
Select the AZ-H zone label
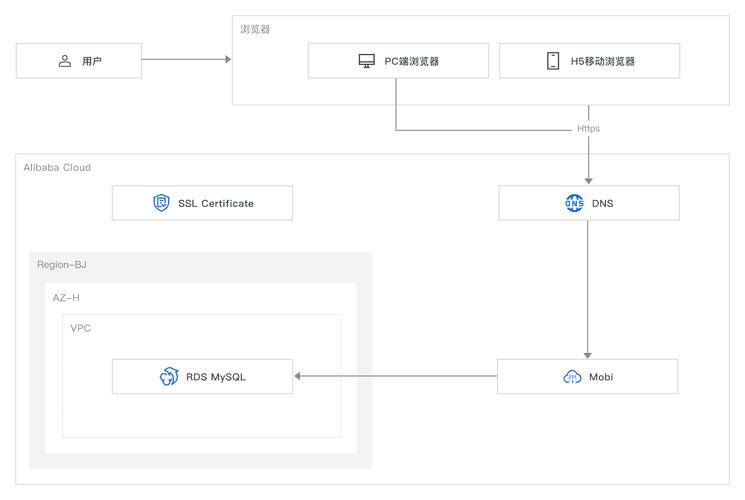(x=66, y=298)
